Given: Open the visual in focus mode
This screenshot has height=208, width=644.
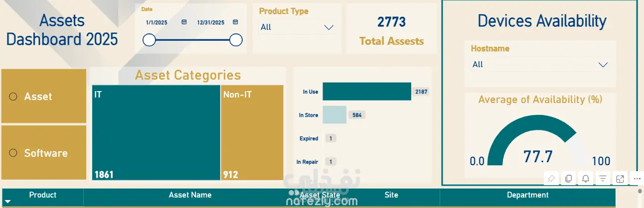Looking at the screenshot, I should [x=620, y=178].
